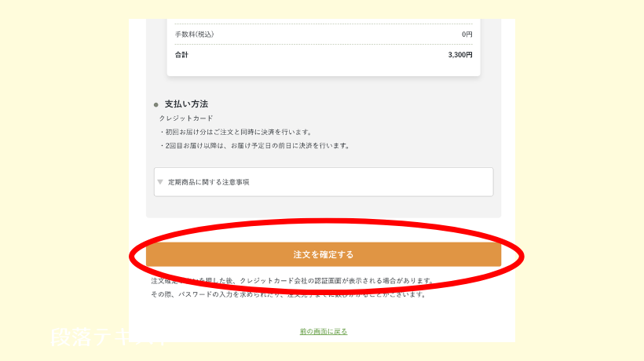Click the 初回お届け分 payment note line
Viewport: 644px width, 361px height.
click(236, 132)
